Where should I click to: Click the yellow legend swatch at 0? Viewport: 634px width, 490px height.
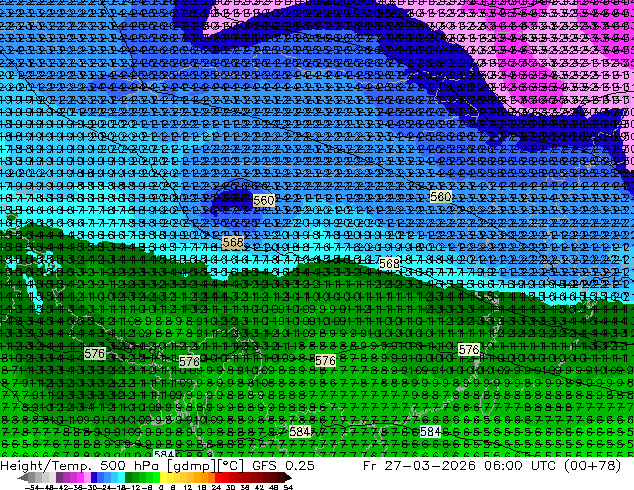163,477
